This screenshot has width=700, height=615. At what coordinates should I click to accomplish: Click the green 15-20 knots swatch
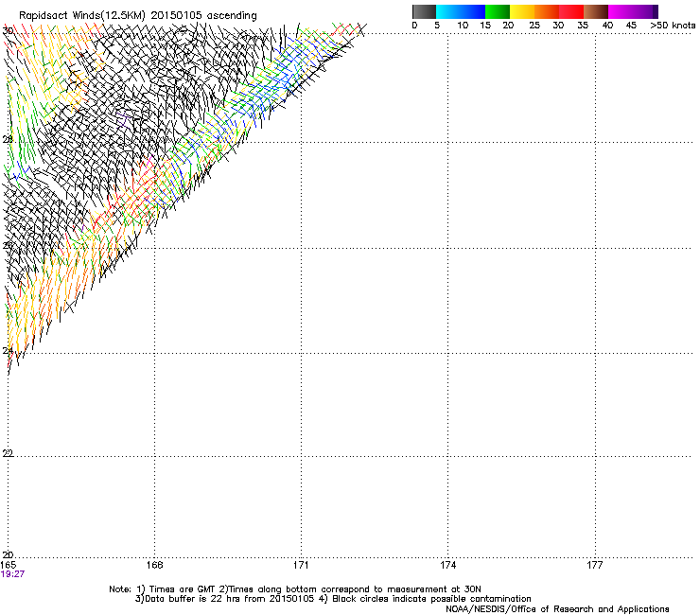coord(498,11)
